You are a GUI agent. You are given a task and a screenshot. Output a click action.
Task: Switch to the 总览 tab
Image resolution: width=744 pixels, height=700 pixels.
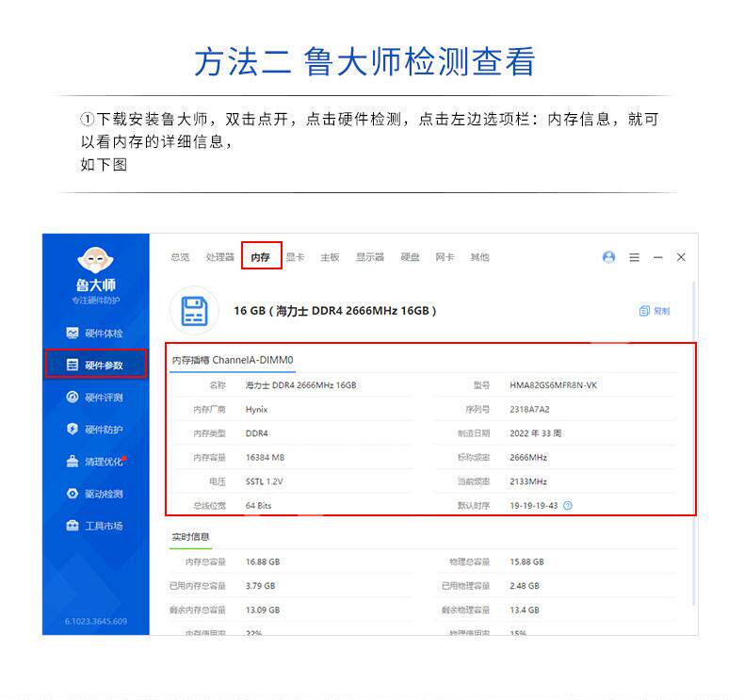(180, 257)
